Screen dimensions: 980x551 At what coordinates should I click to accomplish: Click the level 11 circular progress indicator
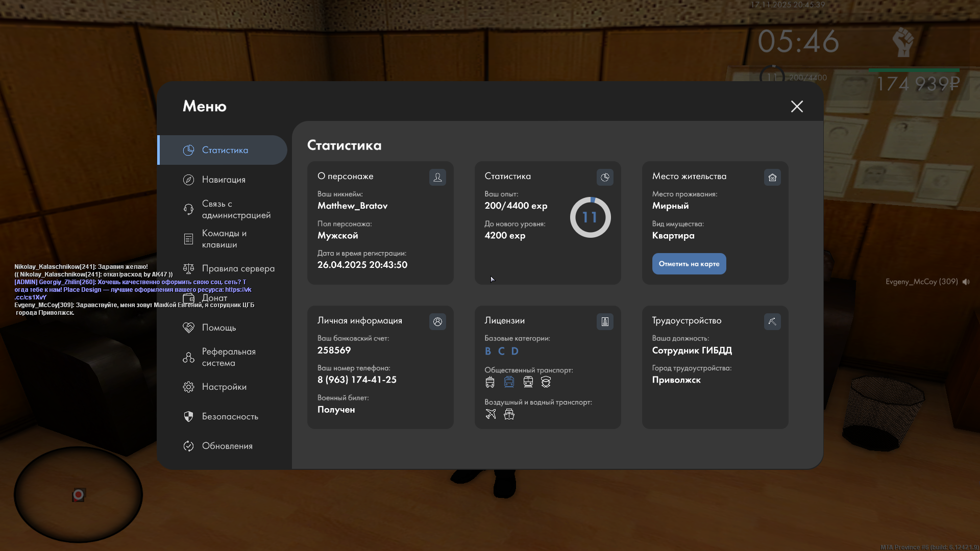click(x=590, y=217)
